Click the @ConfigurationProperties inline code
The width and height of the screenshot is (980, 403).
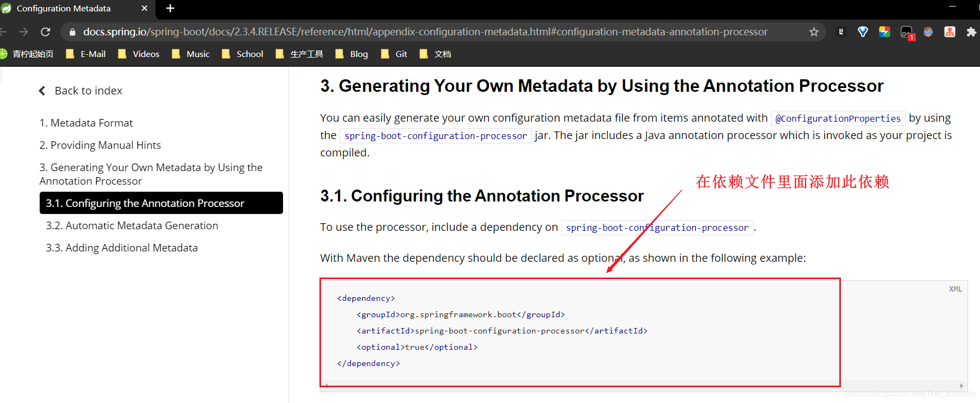point(838,118)
